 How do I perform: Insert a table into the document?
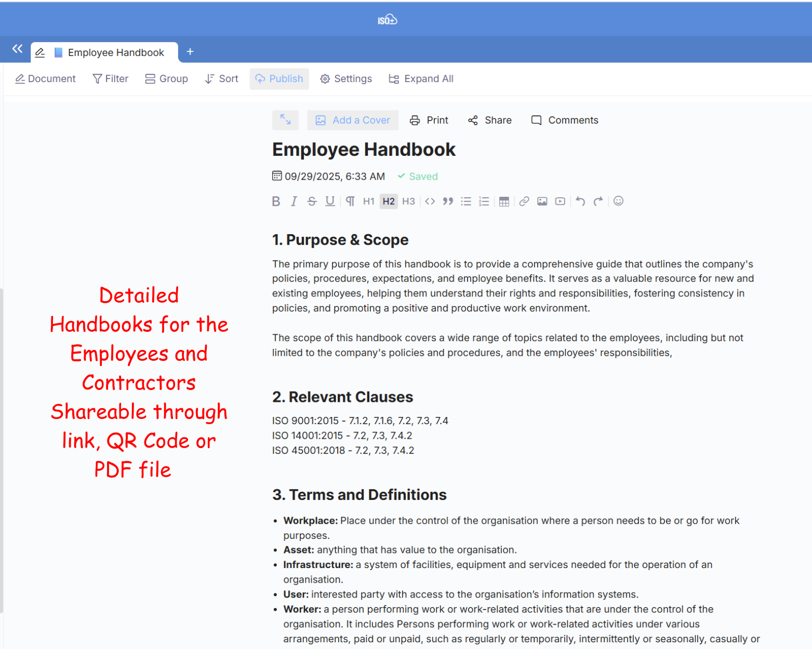504,201
